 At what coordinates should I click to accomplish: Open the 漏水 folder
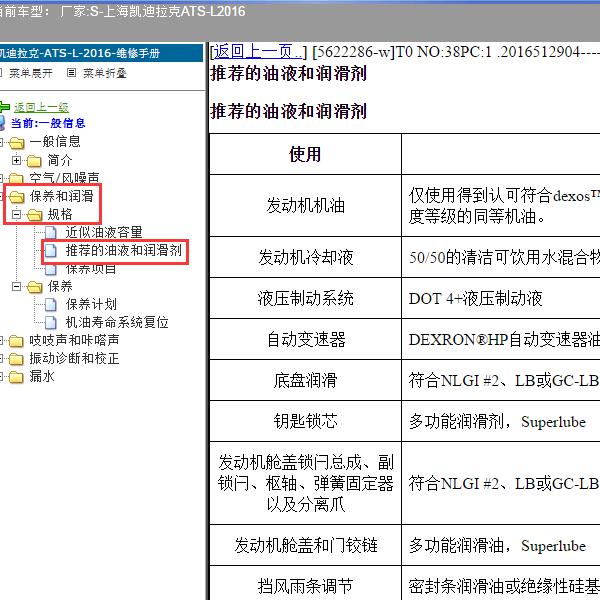coord(42,376)
